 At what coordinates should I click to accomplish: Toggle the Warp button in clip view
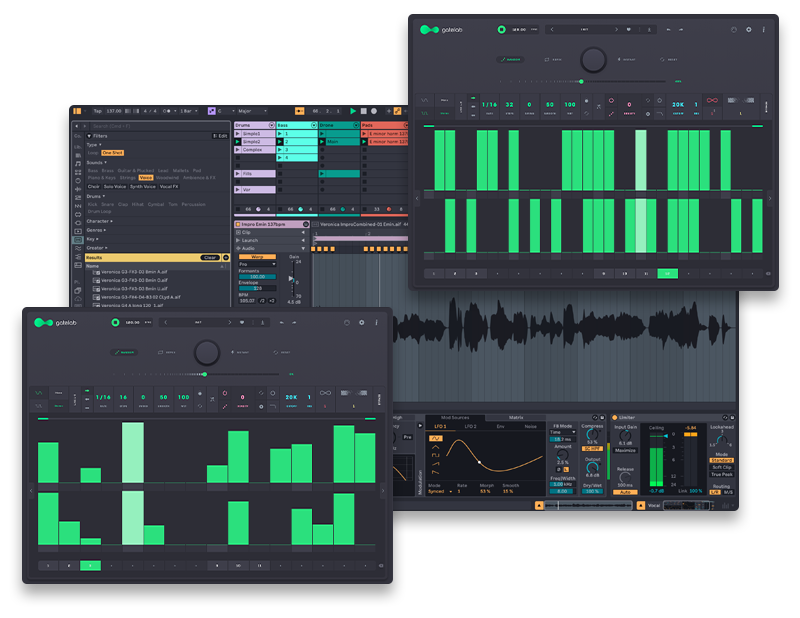256,257
